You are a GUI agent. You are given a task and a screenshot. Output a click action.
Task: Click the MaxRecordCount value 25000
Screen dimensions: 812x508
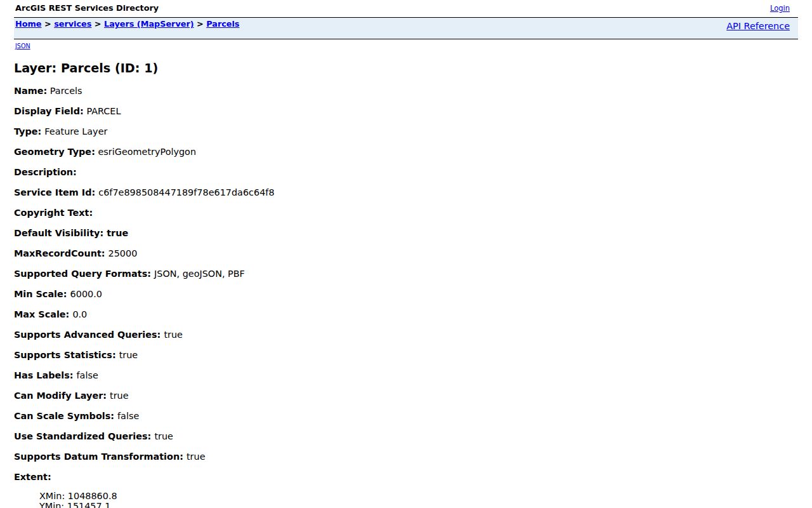point(122,253)
